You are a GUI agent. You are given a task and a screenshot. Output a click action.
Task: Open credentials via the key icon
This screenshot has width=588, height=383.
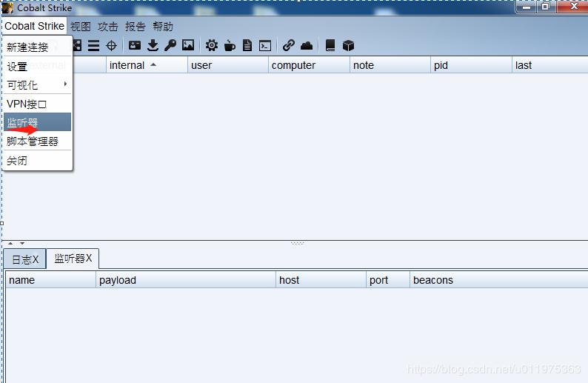coord(170,46)
